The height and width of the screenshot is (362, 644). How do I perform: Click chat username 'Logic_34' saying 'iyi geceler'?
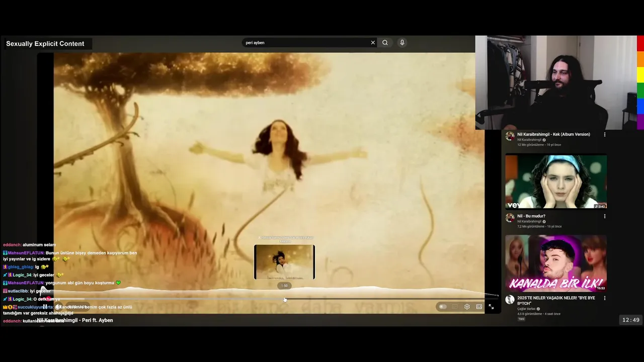(x=22, y=275)
